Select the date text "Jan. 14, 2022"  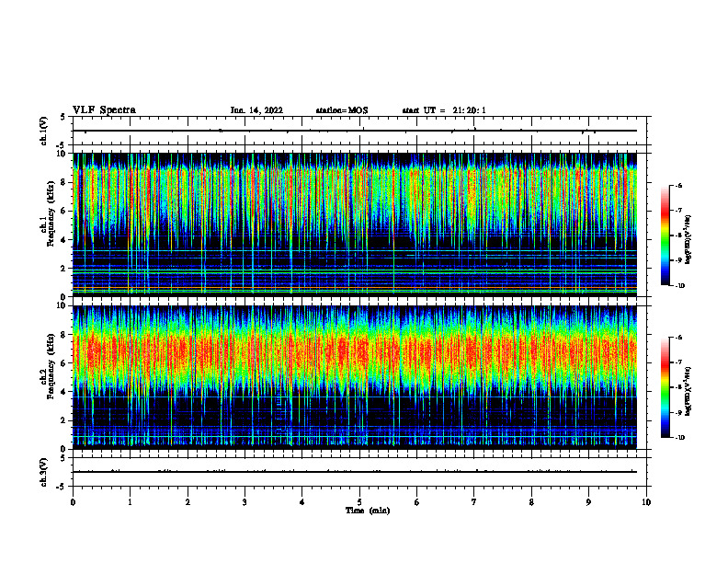[x=256, y=110]
